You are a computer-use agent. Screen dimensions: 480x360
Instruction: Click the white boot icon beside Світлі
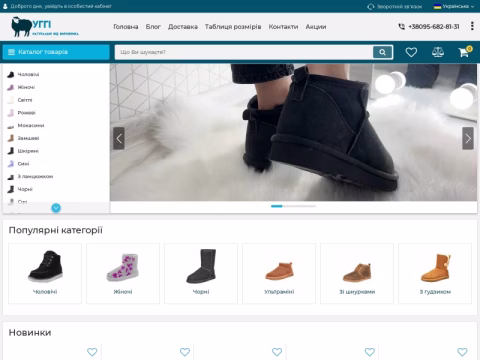(11, 100)
